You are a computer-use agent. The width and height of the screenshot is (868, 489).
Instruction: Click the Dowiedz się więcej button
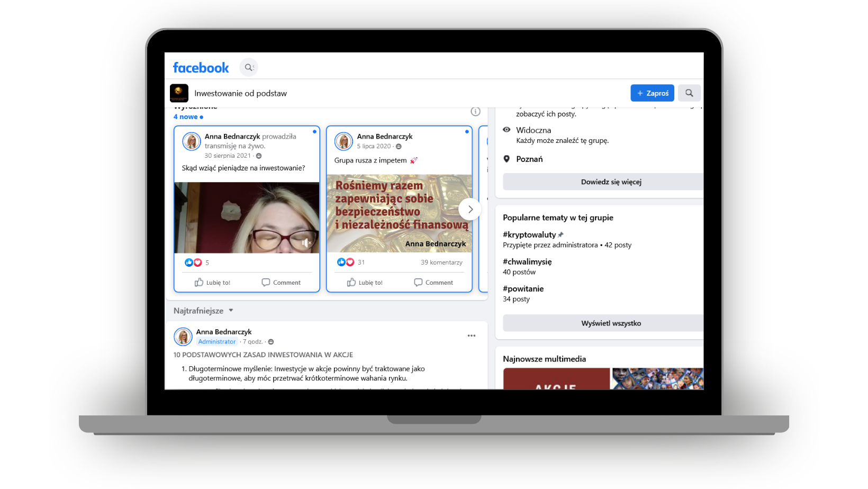603,182
